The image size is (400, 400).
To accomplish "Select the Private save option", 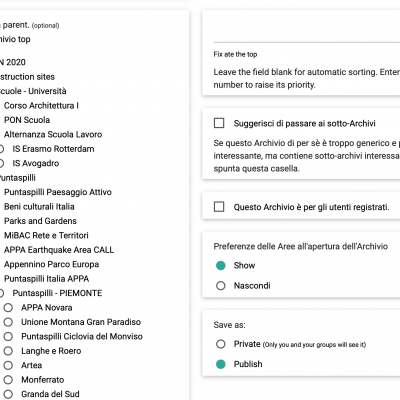I will coord(221,344).
